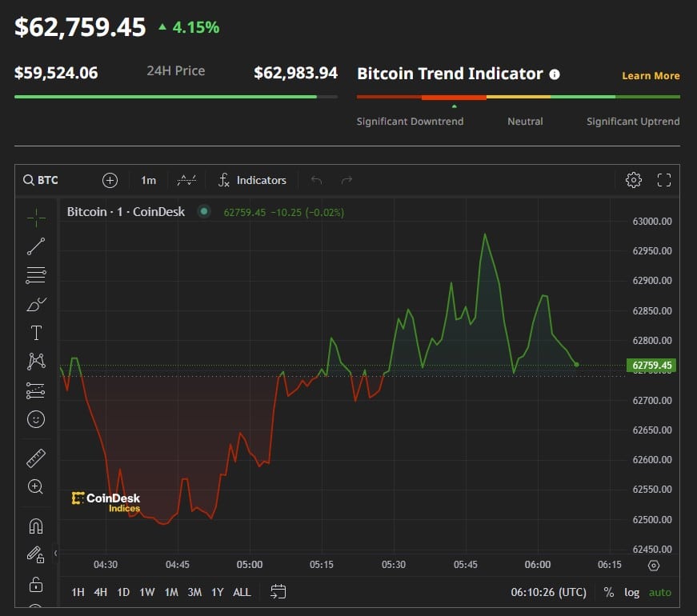Toggle auto scale mode

[x=659, y=592]
